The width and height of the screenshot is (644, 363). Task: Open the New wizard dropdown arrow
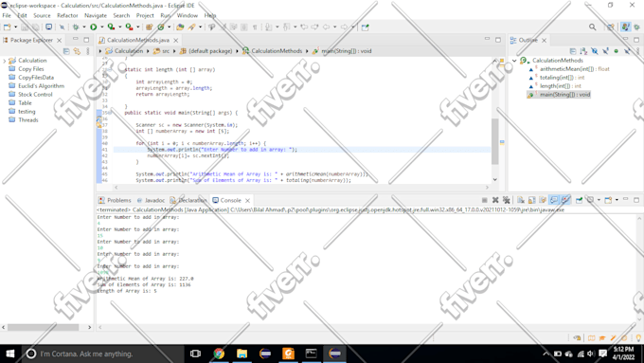click(x=15, y=27)
